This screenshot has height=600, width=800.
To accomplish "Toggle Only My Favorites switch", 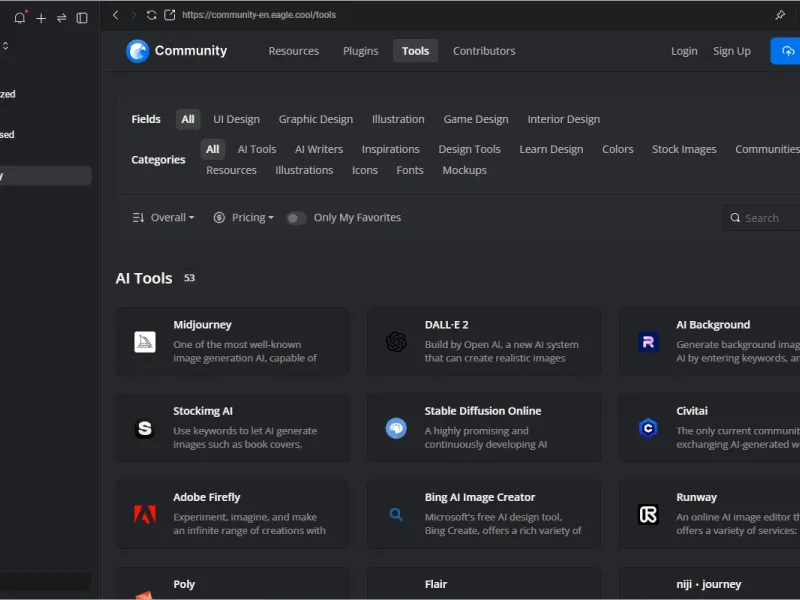I will 296,218.
